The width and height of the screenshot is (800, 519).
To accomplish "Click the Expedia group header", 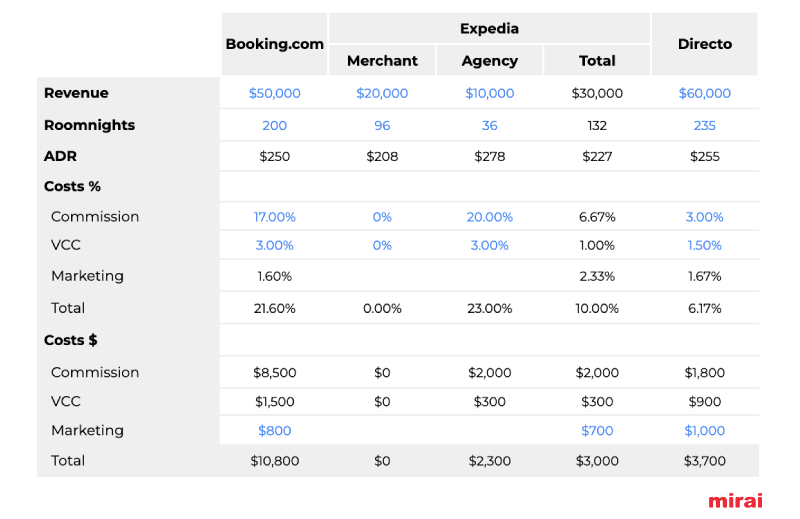I will 489,29.
